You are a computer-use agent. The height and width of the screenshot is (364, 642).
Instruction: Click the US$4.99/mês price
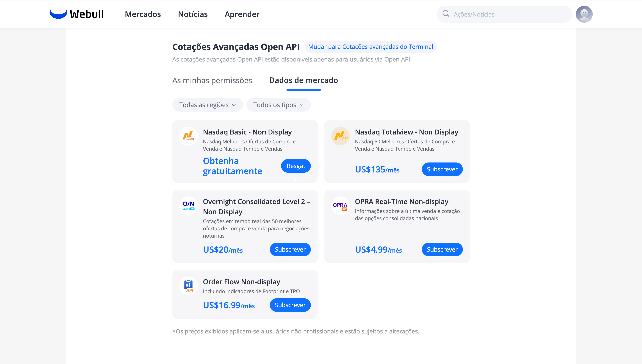point(378,250)
